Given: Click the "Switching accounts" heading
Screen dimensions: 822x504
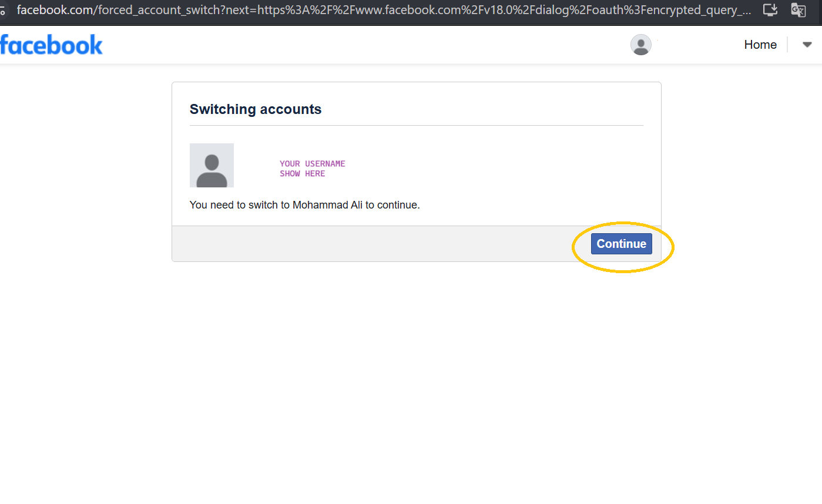Looking at the screenshot, I should click(x=256, y=109).
